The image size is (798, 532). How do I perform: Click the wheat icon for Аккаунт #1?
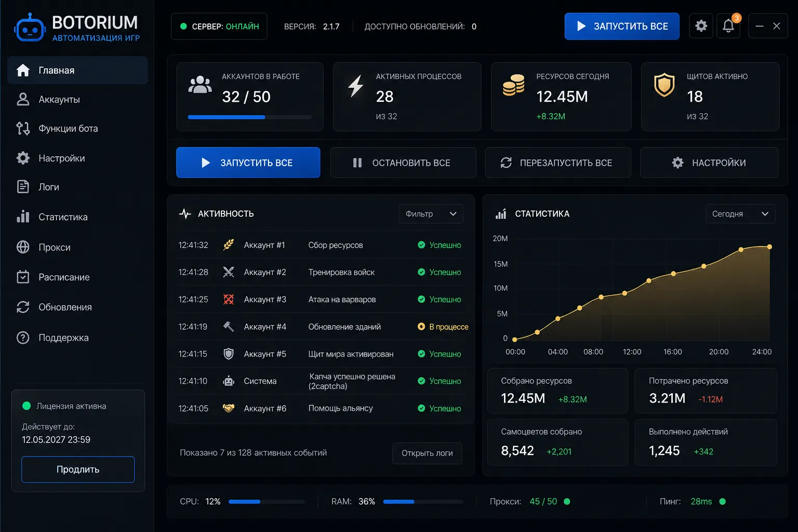228,245
